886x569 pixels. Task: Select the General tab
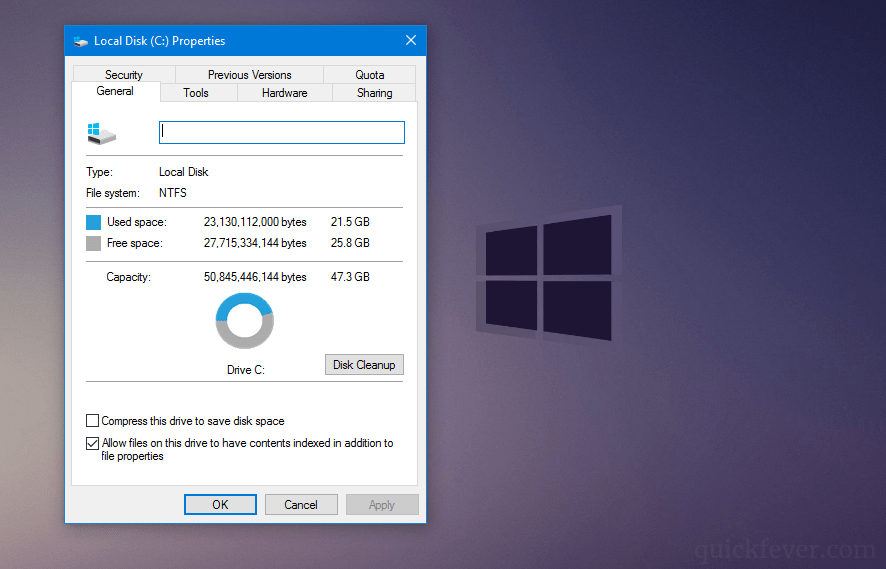pyautogui.click(x=115, y=92)
